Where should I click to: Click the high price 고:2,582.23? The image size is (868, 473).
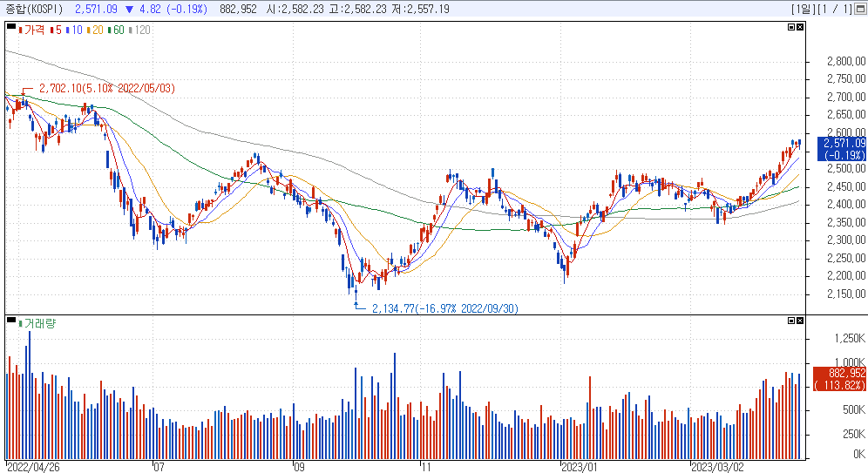click(x=357, y=9)
